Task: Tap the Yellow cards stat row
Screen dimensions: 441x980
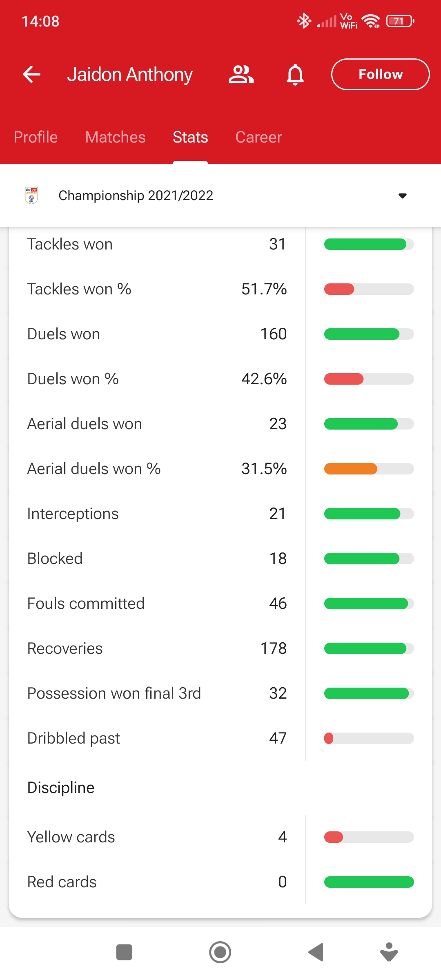Action: click(x=157, y=837)
